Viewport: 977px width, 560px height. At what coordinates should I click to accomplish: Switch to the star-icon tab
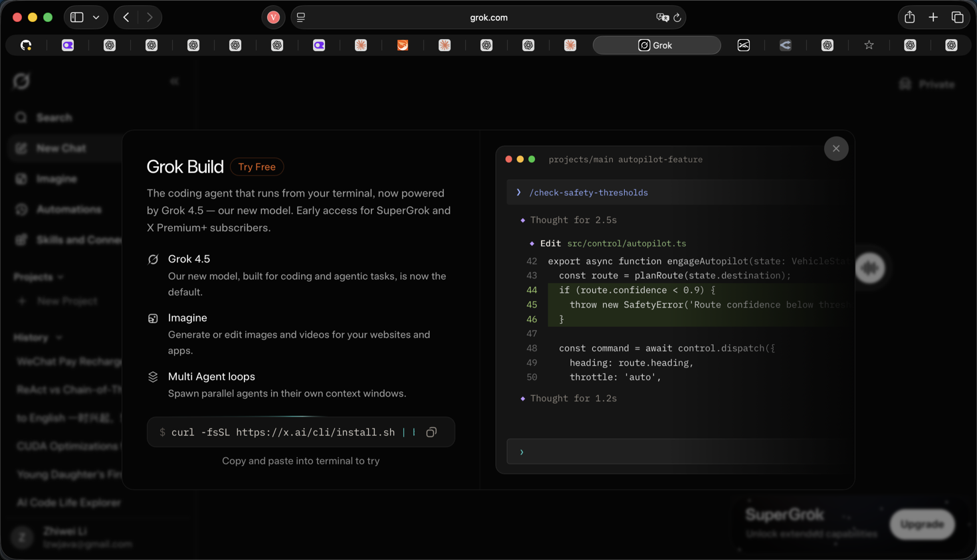tap(869, 45)
